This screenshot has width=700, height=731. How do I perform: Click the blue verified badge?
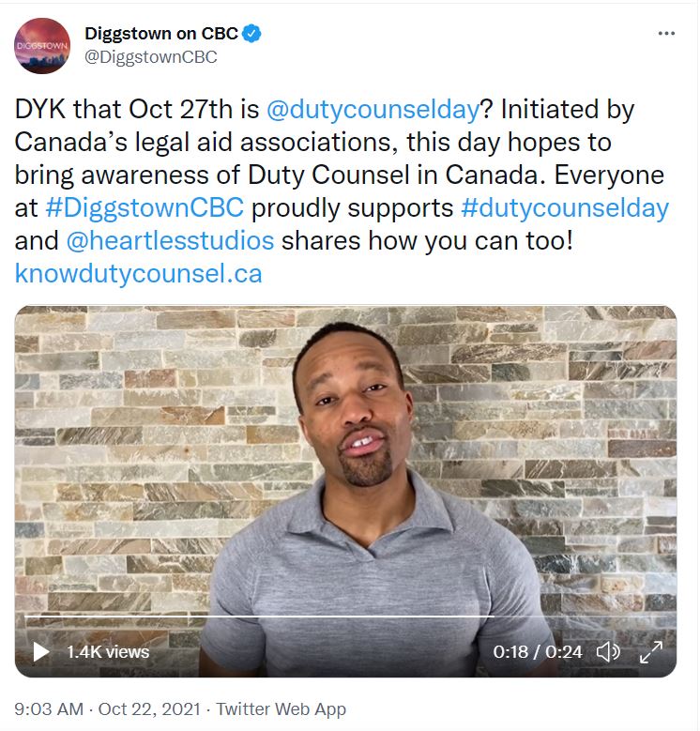251,34
